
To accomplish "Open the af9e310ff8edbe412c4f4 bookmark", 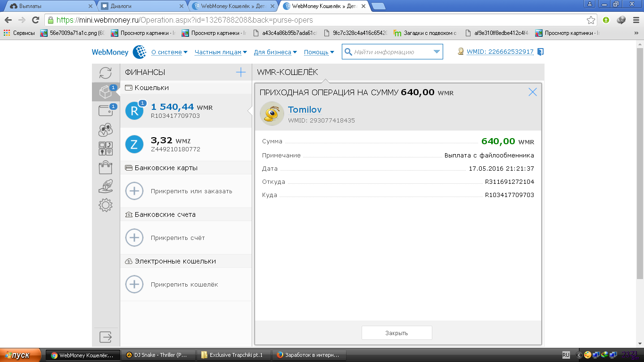I will click(497, 33).
